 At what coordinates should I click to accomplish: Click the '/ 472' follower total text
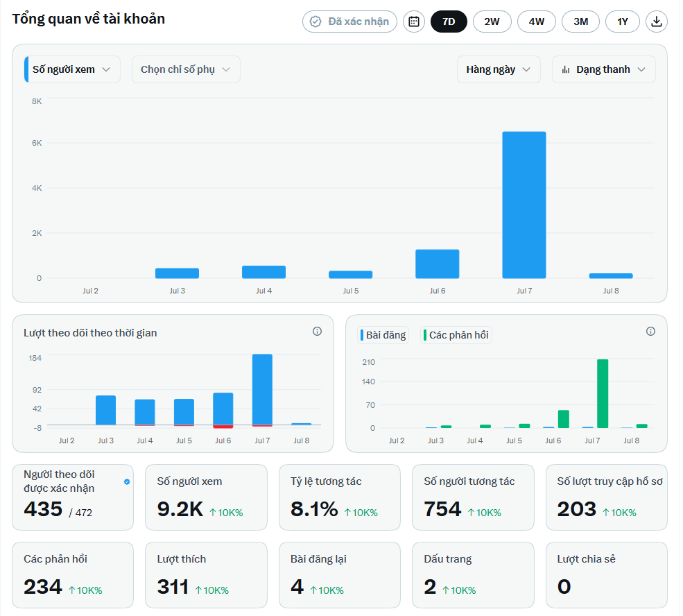(x=80, y=513)
